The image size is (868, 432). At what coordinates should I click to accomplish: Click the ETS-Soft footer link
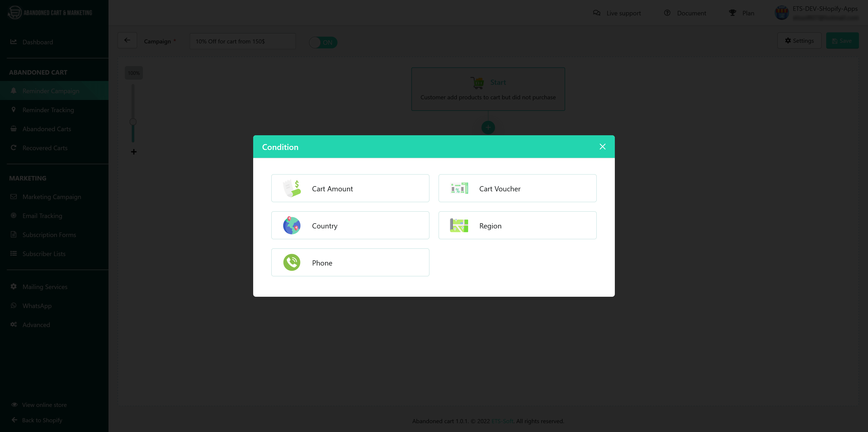(x=502, y=421)
